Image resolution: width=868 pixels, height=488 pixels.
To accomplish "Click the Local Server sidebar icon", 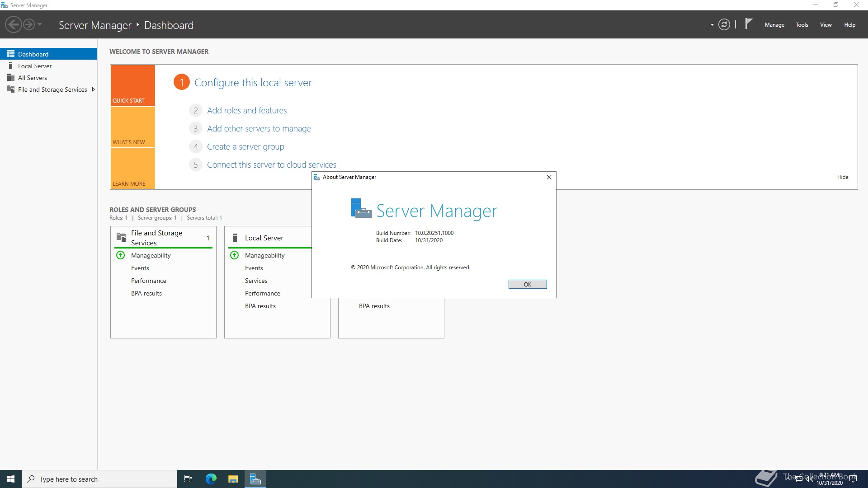I will 11,66.
